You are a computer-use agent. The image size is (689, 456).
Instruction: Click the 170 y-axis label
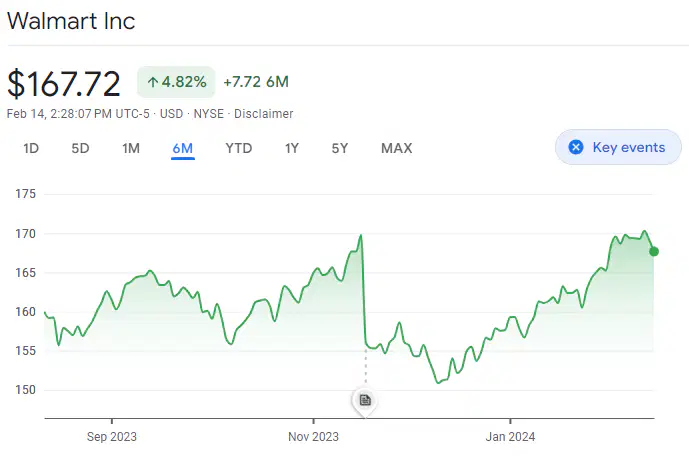point(25,234)
